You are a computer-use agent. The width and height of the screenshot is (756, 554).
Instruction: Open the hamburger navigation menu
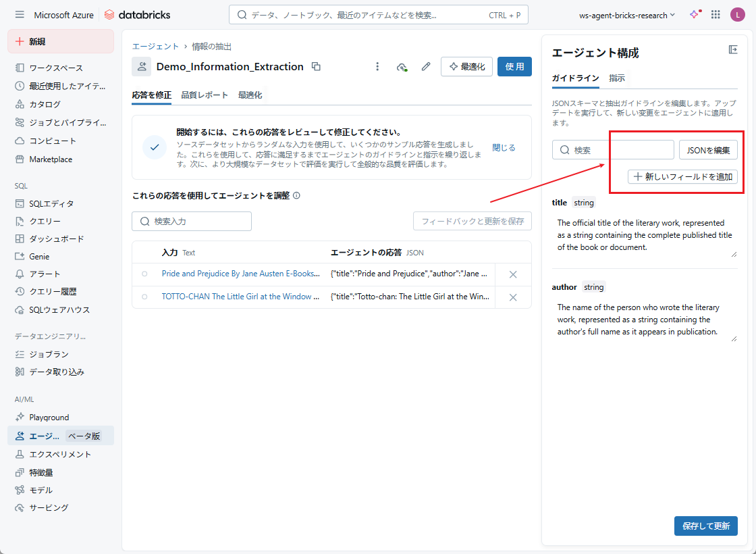20,15
